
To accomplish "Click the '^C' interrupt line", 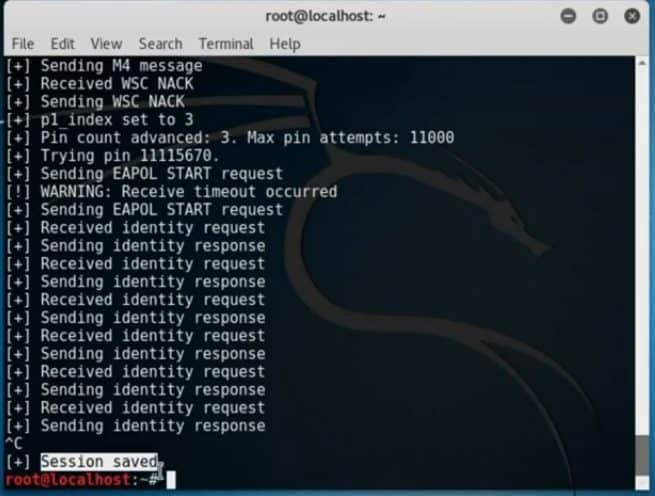I will (14, 444).
